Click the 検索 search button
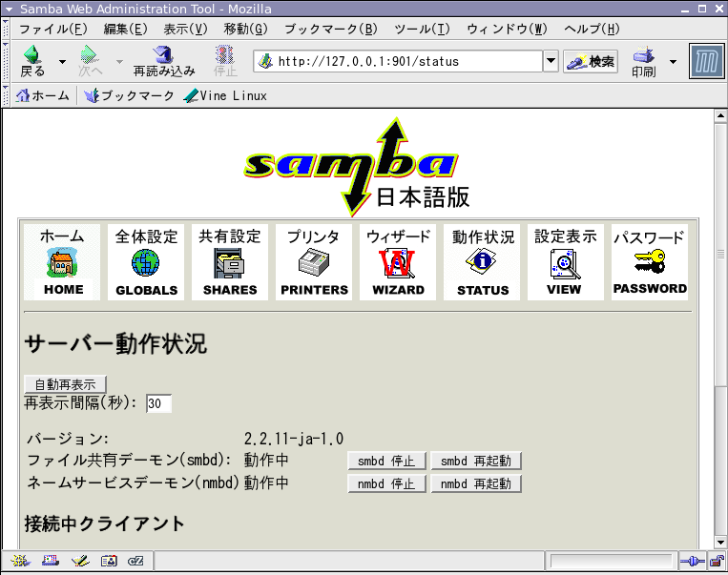Viewport: 728px width, 575px height. pyautogui.click(x=591, y=61)
